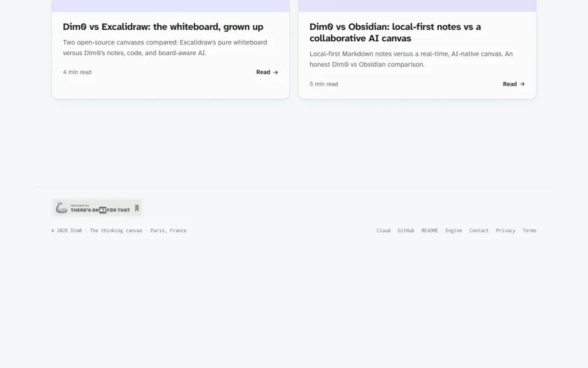Open the README footer link
The width and height of the screenshot is (588, 368).
pyautogui.click(x=430, y=231)
